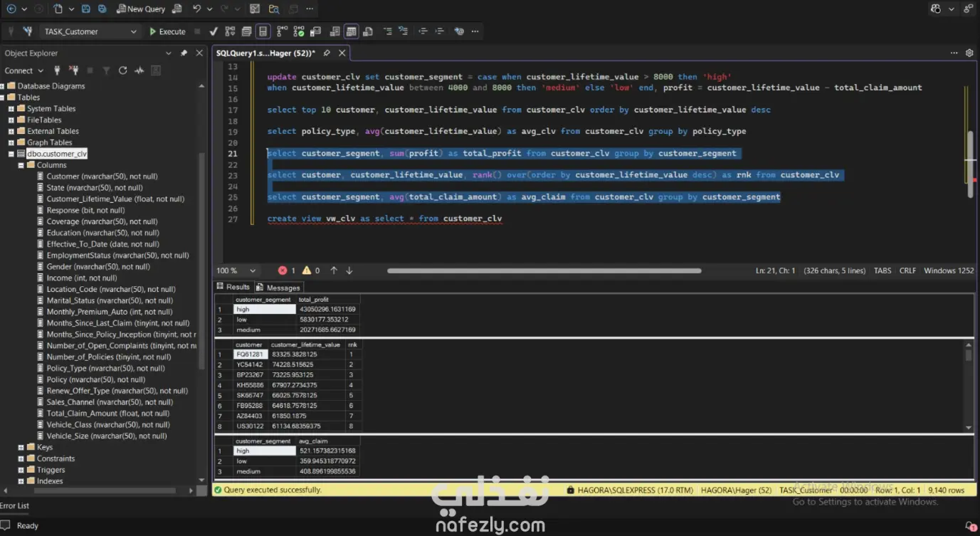
Task: Click the Change Connection icon
Action: 27,31
